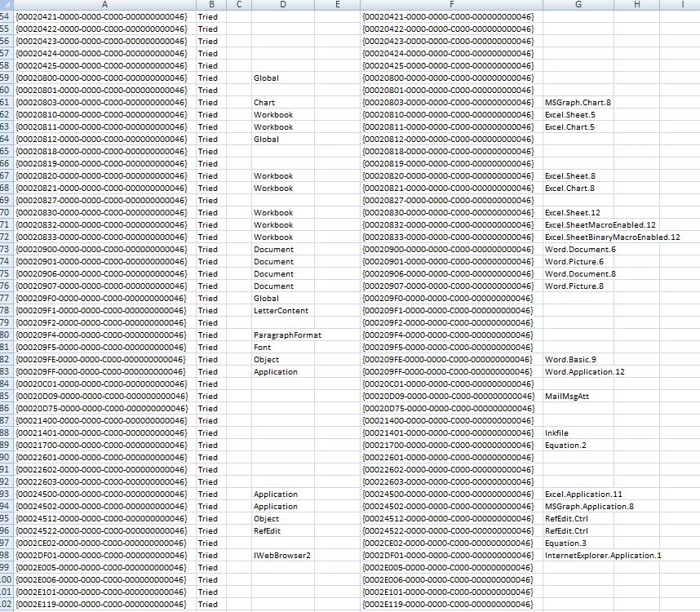The height and width of the screenshot is (612, 700).
Task: Click cell with Equation.2
Action: [578, 446]
